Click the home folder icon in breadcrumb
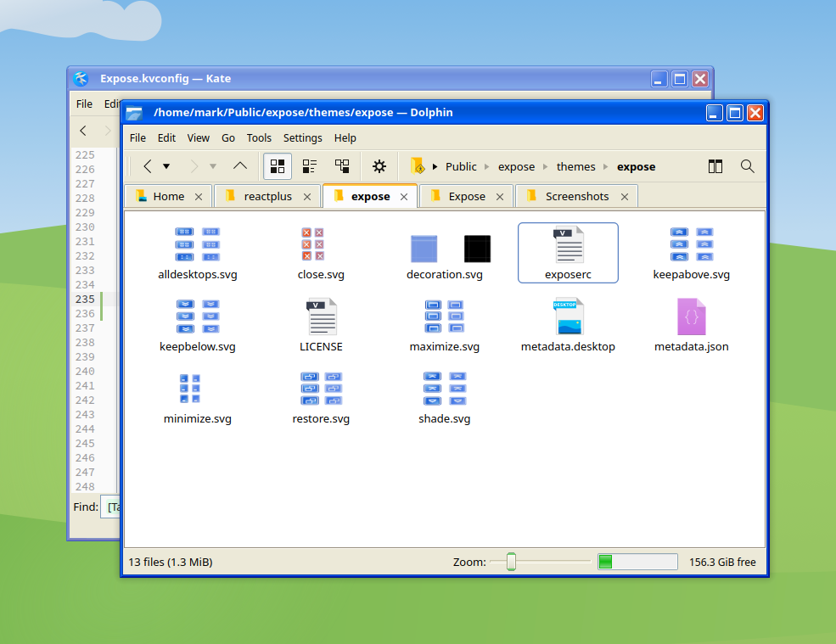 [418, 165]
